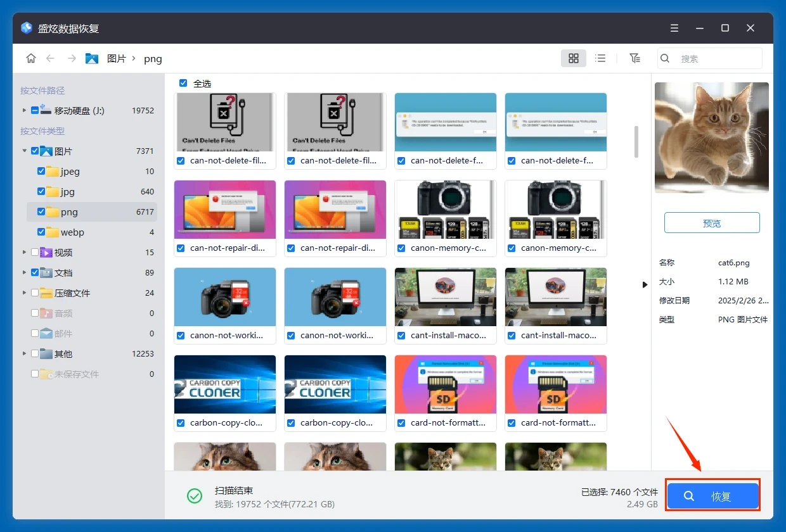Open the filter funnel icon
Screen dimensions: 786x532
[635, 58]
